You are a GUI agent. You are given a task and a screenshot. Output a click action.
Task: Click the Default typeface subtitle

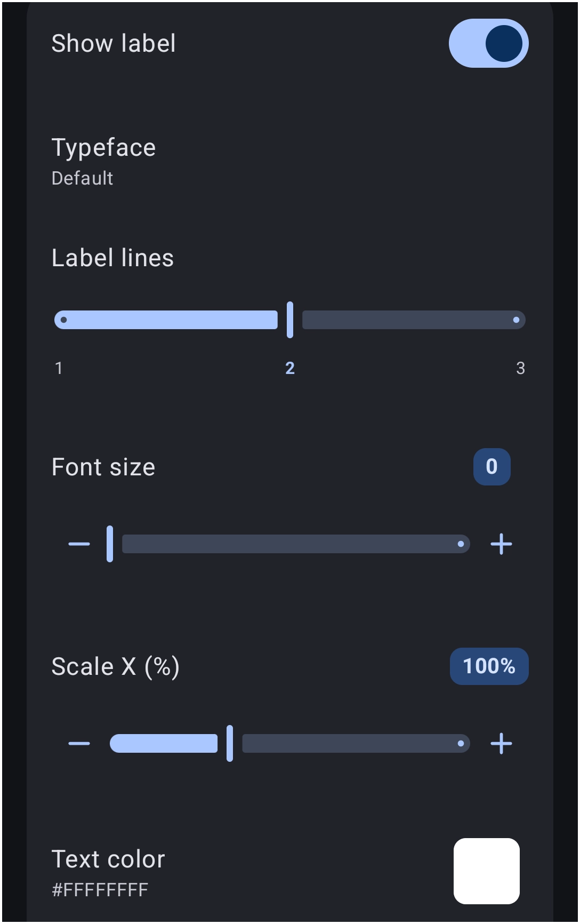coord(82,178)
